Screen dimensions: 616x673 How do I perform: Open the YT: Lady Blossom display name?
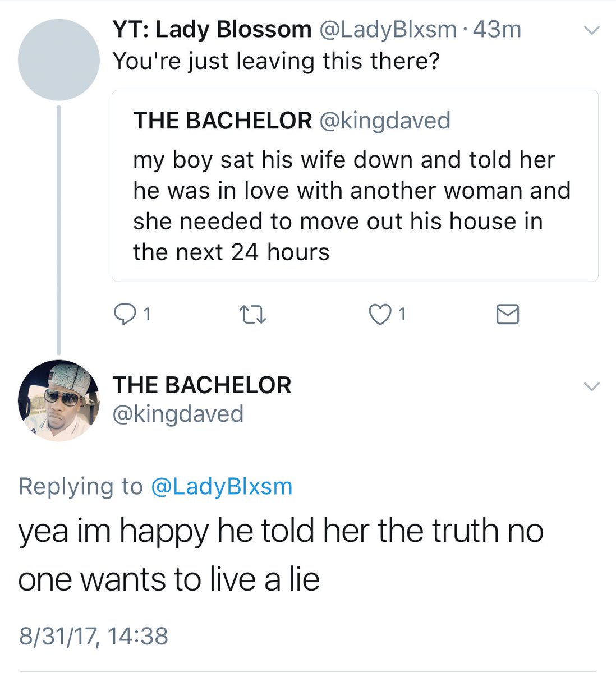coord(212,30)
